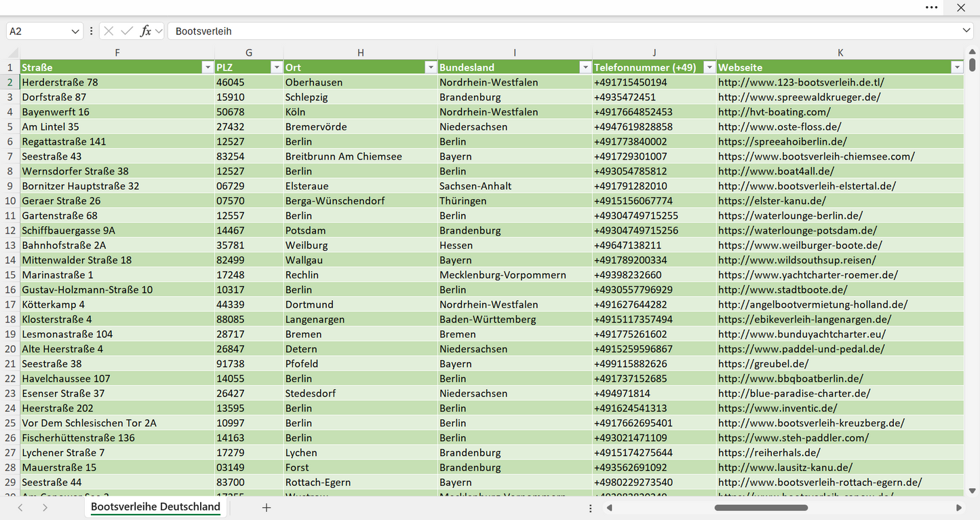Click the vertical scrollbar thumb

tap(973, 64)
